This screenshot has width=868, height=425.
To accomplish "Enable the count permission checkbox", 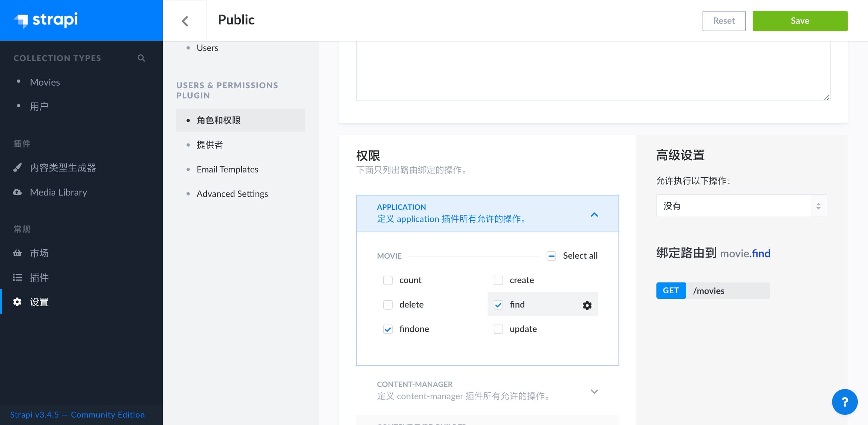I will click(388, 280).
